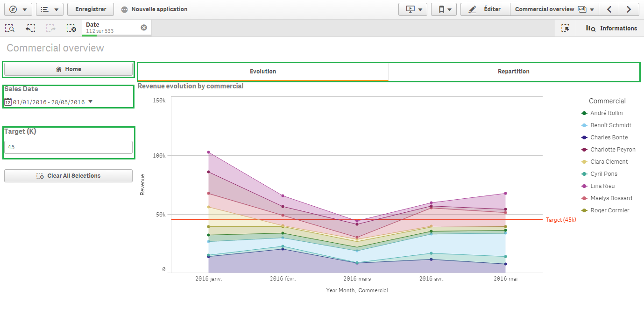The width and height of the screenshot is (644, 318).
Task: Switch to the Evolution tab
Action: click(263, 72)
